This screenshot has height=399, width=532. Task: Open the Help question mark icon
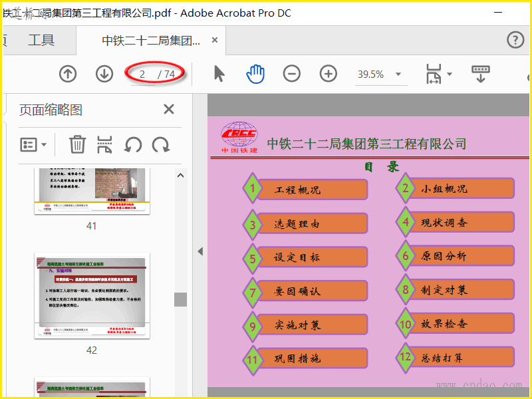click(x=515, y=40)
